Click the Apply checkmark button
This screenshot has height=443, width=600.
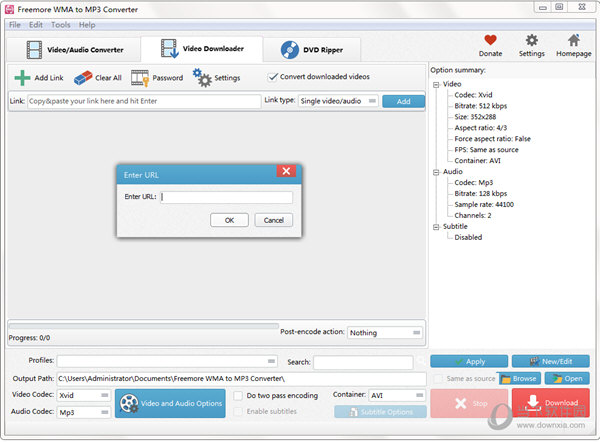(x=469, y=361)
